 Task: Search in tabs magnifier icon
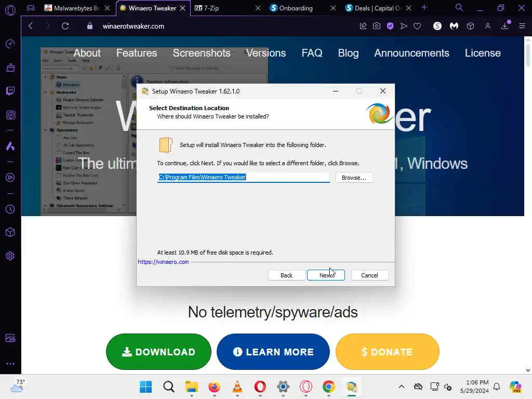click(x=459, y=7)
